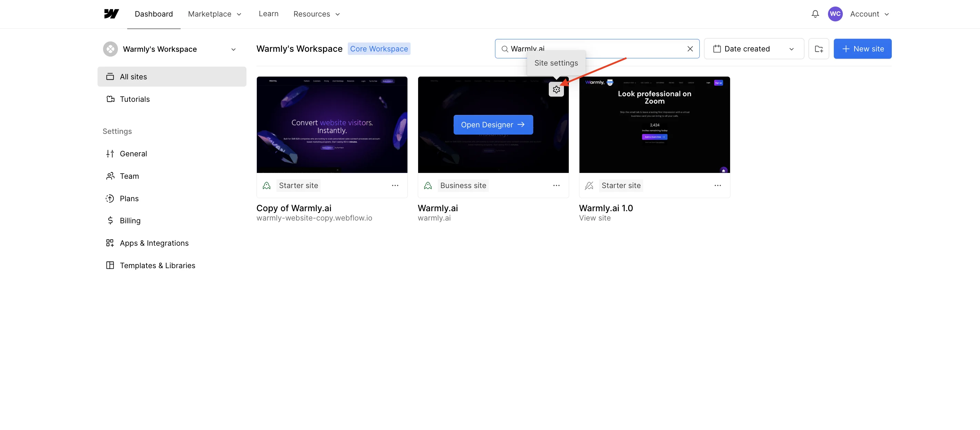Open Warmly.ai 1.0 thumbnail
Image resolution: width=980 pixels, height=430 pixels.
(654, 125)
